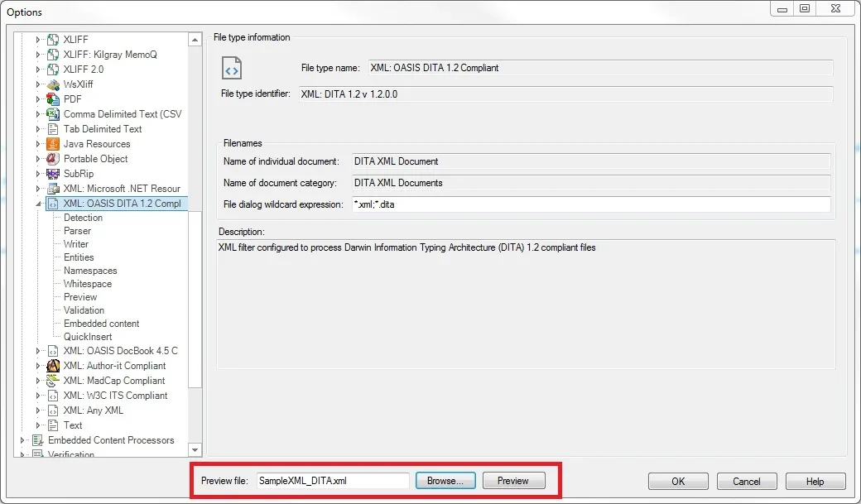Click the Text file type icon
Viewport: 861px width, 504px height.
click(x=53, y=425)
